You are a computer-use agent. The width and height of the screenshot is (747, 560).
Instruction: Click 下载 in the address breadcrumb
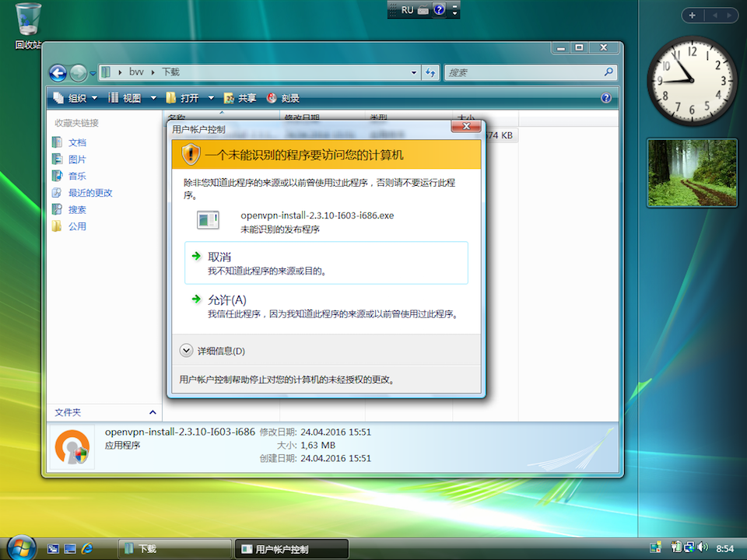(170, 72)
